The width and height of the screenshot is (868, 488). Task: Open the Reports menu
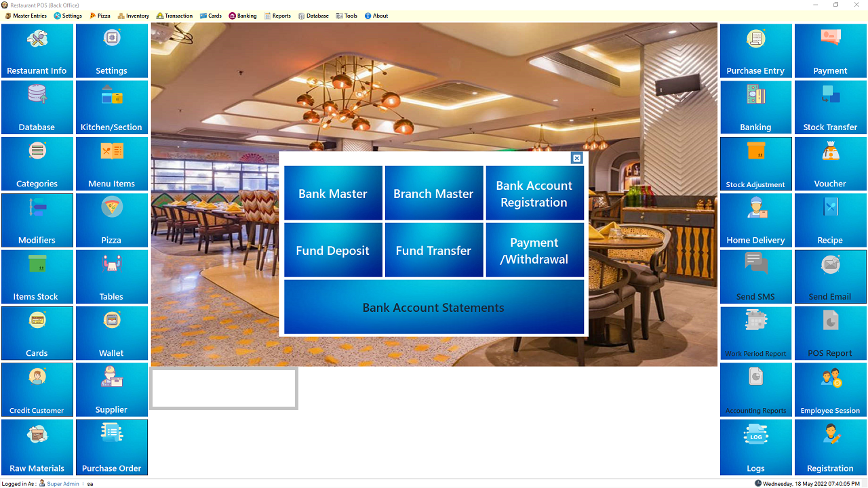pos(277,16)
